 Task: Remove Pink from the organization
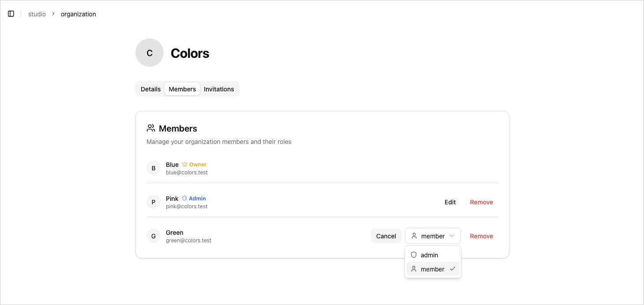point(481,202)
